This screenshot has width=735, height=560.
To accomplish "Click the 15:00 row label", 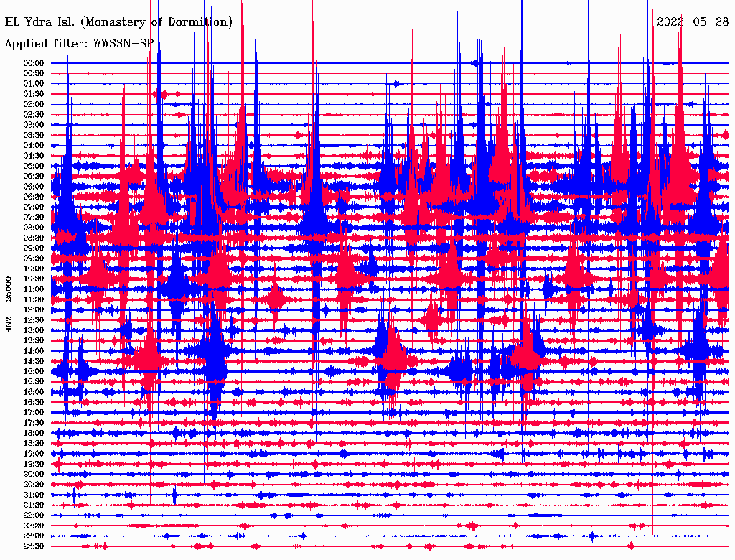I will coord(34,371).
